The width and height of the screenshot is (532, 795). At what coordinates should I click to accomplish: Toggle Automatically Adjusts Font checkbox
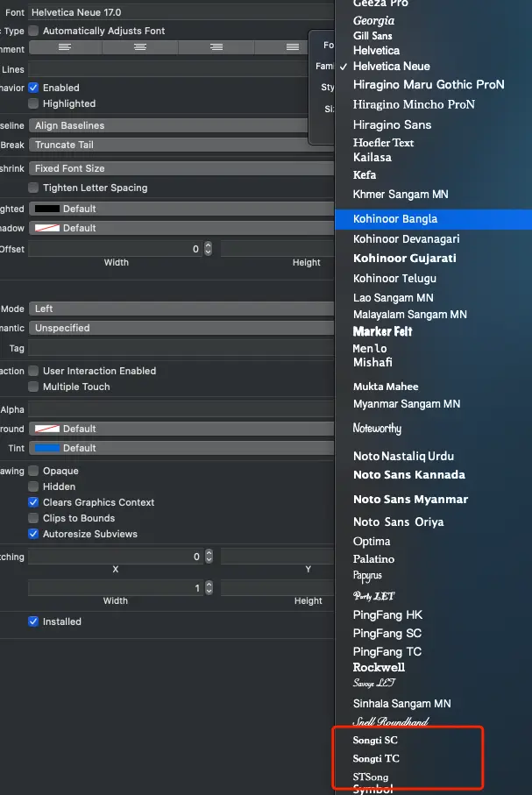pos(33,31)
